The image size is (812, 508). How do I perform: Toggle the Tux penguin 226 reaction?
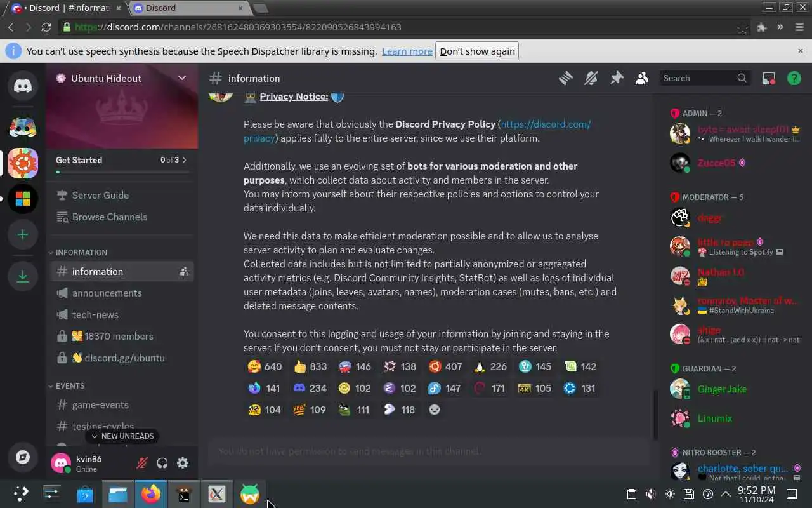pyautogui.click(x=490, y=366)
